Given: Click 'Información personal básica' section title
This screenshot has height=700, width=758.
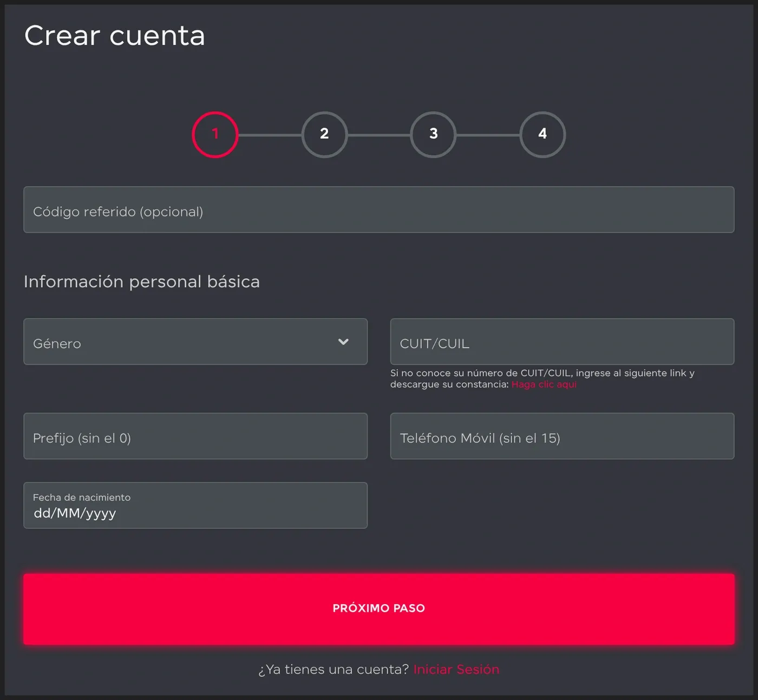Looking at the screenshot, I should (x=142, y=282).
